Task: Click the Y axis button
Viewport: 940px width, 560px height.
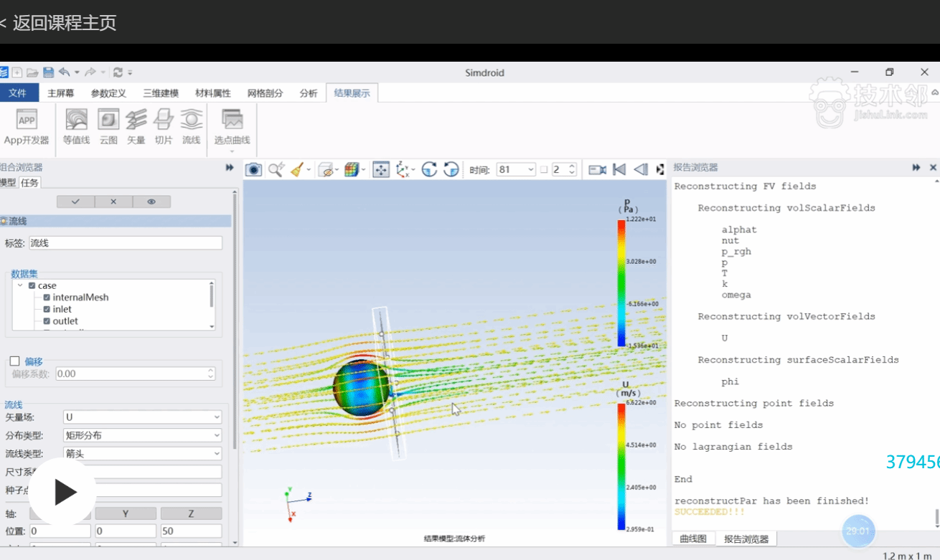Action: 126,513
